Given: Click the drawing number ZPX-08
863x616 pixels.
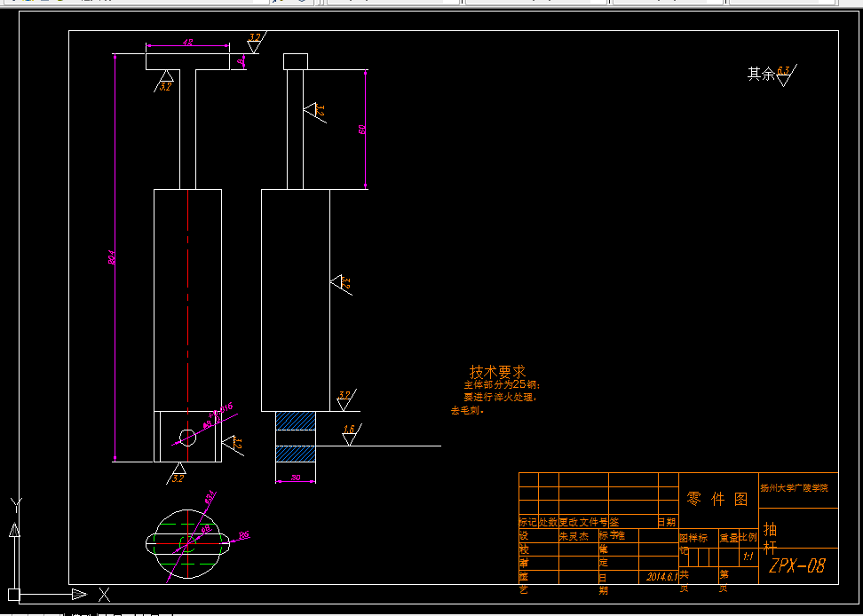Looking at the screenshot, I should (x=797, y=566).
